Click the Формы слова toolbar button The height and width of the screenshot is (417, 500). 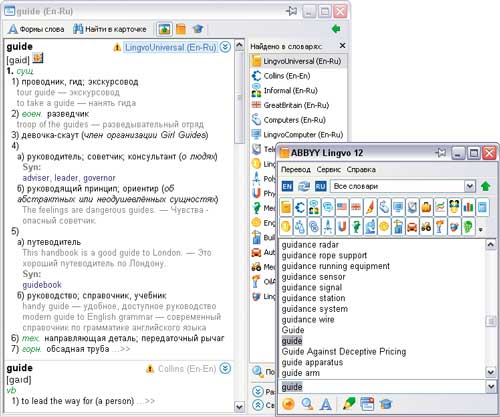point(36,29)
